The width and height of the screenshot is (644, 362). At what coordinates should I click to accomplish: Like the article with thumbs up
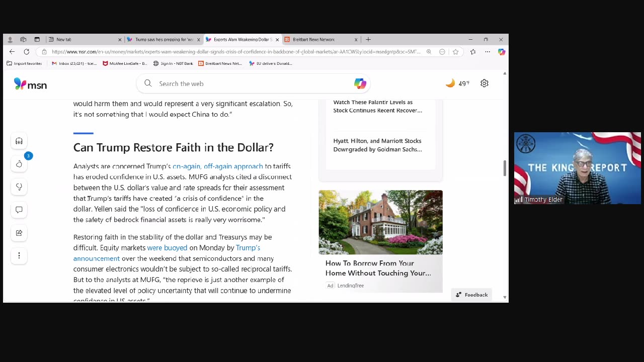19,164
